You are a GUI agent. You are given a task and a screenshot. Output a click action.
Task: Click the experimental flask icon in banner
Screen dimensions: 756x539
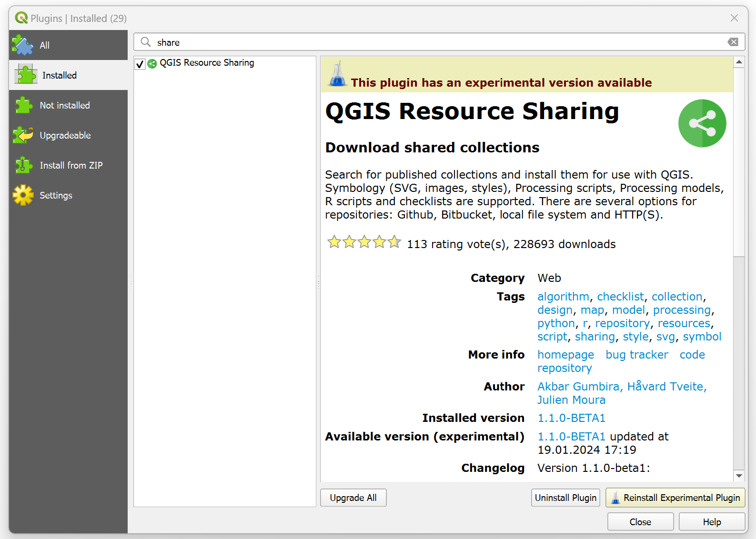pos(338,73)
